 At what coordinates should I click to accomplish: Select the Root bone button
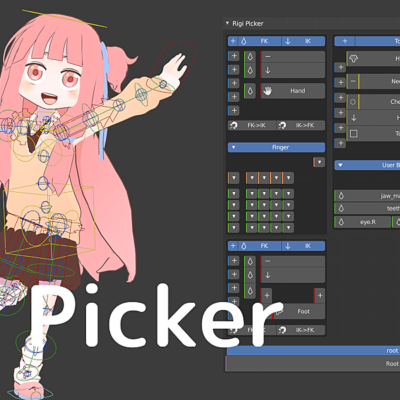(313, 364)
